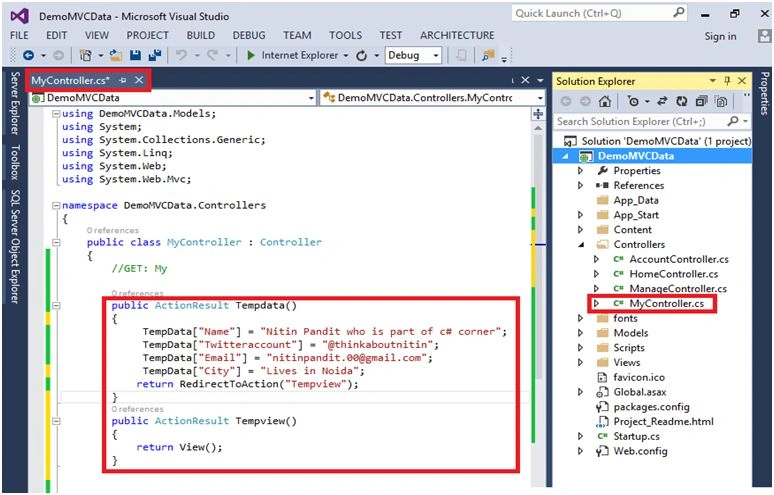Image resolution: width=774 pixels, height=495 pixels.
Task: Click the Solution Explorer Forward icon
Action: coord(585,102)
